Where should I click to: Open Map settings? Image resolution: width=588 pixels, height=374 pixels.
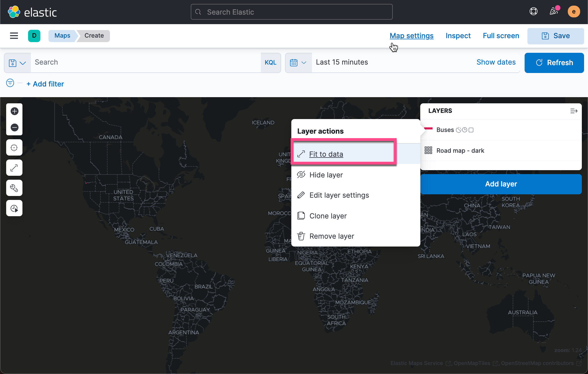411,36
